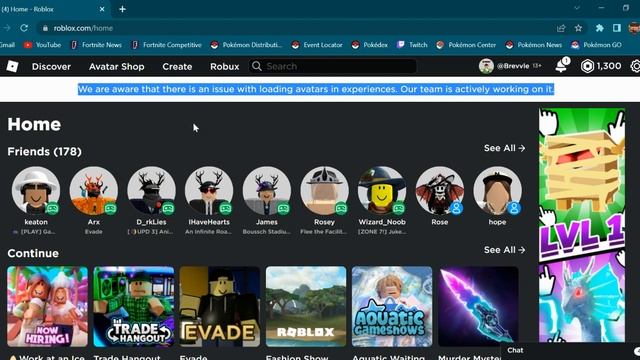The width and height of the screenshot is (640, 360).
Task: Open friend Rosey's avatar
Action: tap(324, 190)
